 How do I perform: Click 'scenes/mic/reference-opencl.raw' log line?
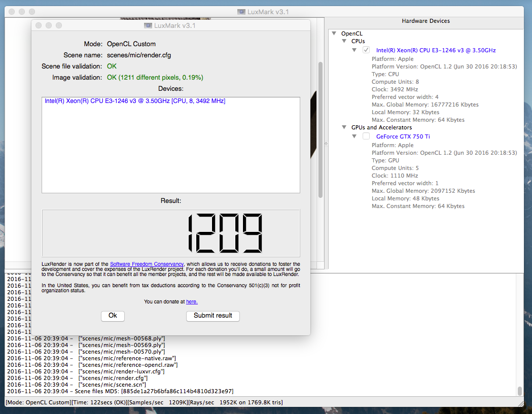[92, 365]
